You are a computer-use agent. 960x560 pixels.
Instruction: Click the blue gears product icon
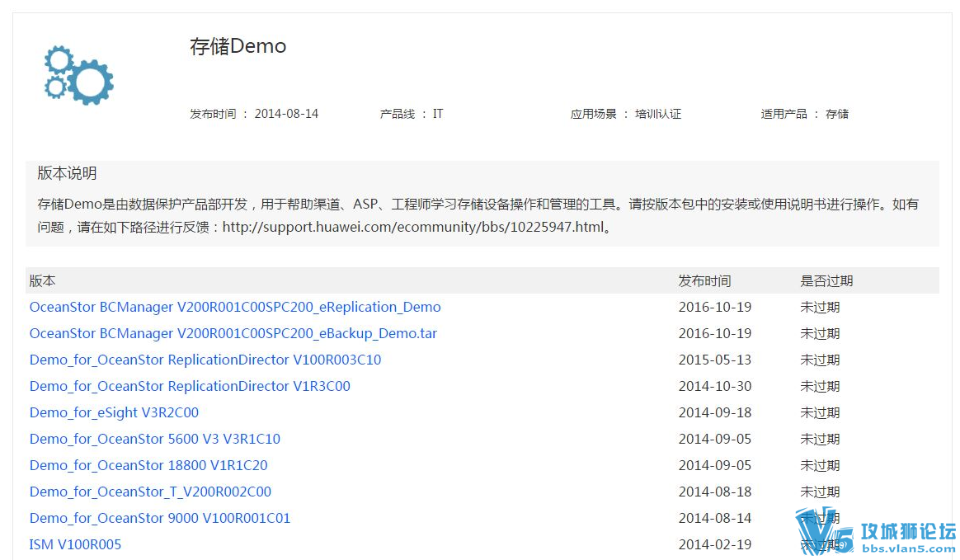(79, 75)
